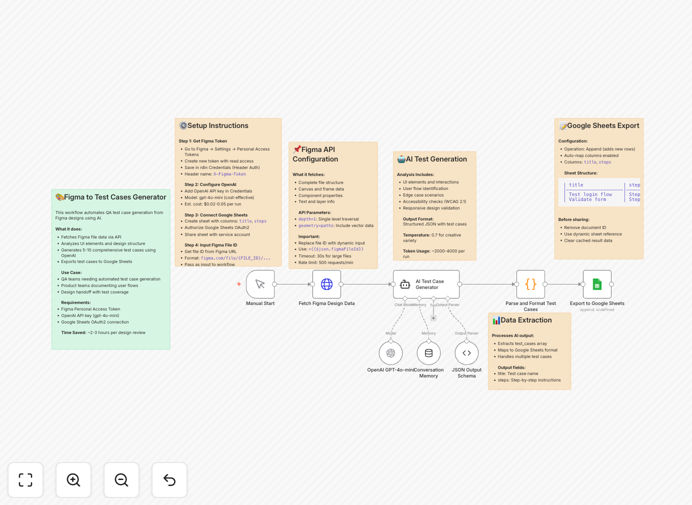Click the AI Test Case Generator output connector
Viewport: 692px width, 505px height.
pos(460,284)
